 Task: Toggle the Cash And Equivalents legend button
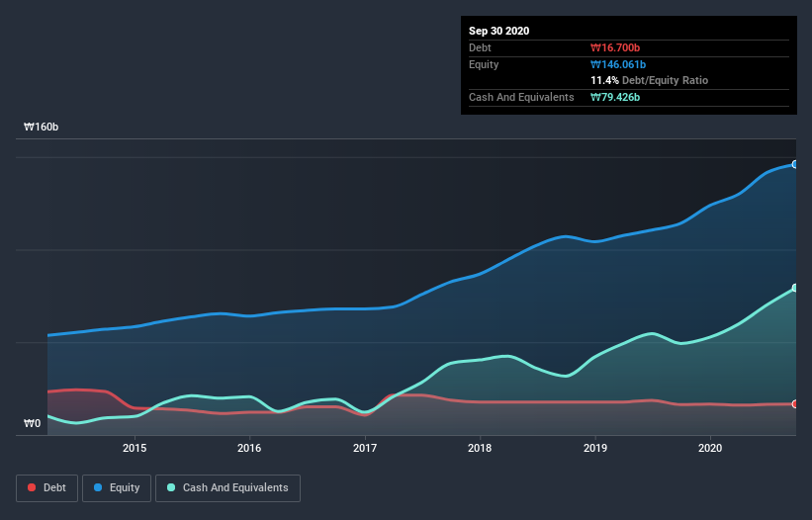pos(227,488)
